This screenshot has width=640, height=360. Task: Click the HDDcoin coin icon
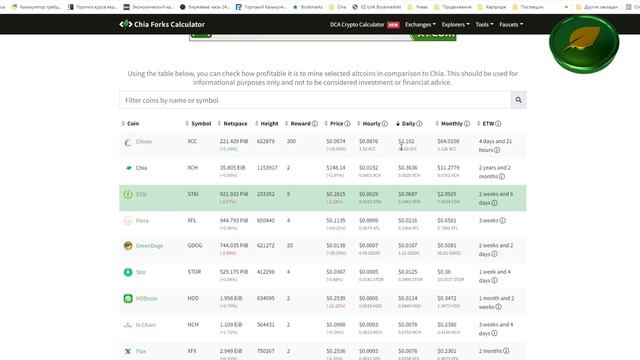128,299
